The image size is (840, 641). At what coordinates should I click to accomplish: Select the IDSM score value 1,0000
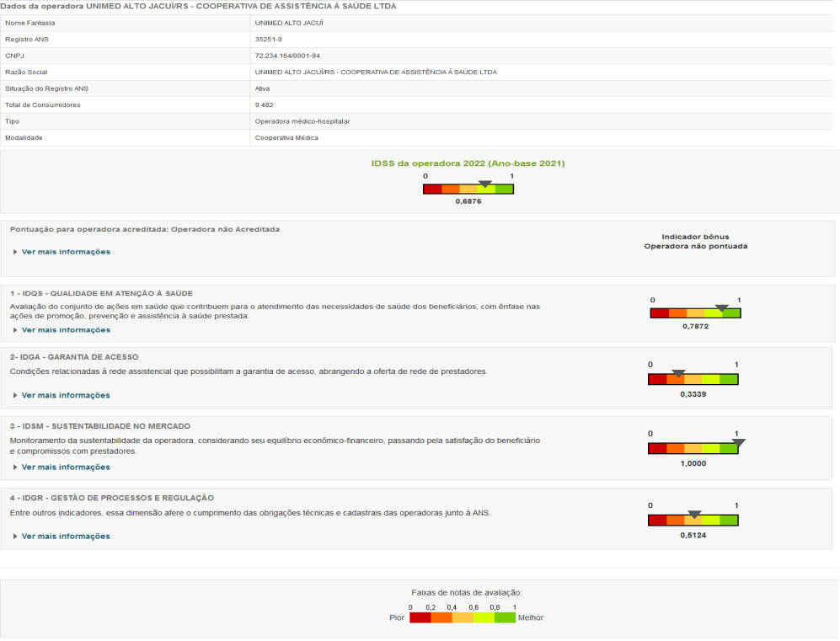pyautogui.click(x=693, y=464)
